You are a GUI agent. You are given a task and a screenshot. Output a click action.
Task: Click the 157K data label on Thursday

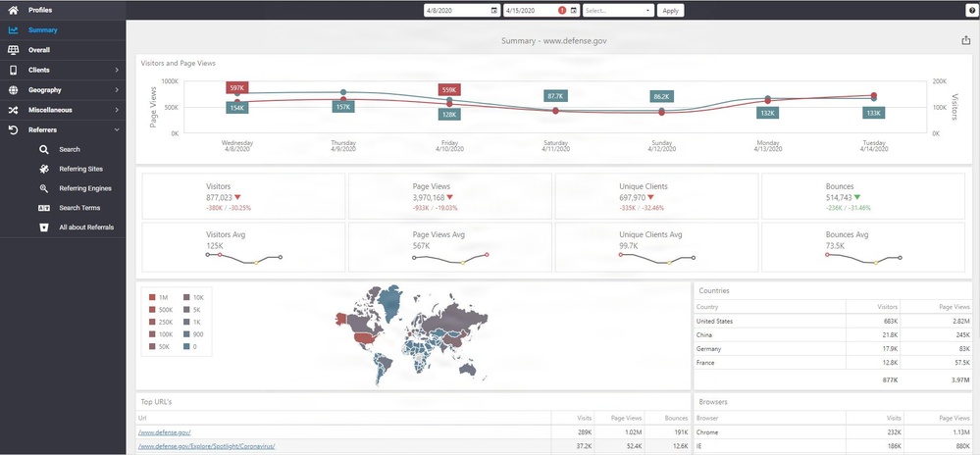(343, 107)
